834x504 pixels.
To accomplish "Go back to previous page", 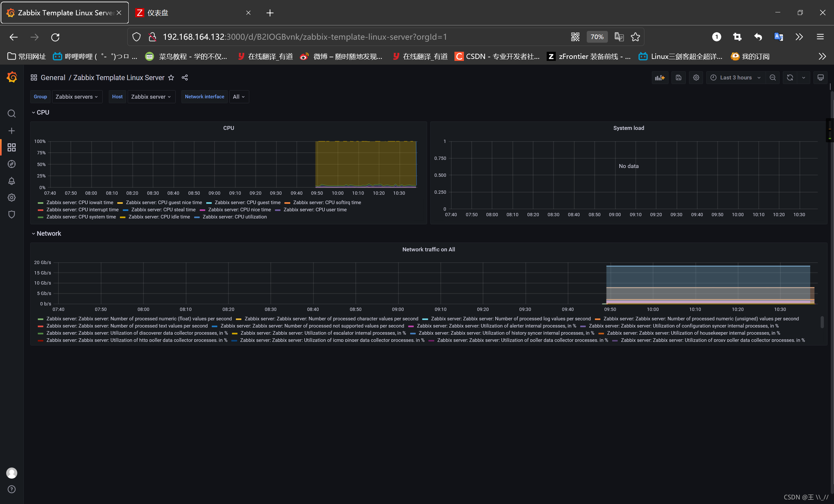I will [x=14, y=37].
